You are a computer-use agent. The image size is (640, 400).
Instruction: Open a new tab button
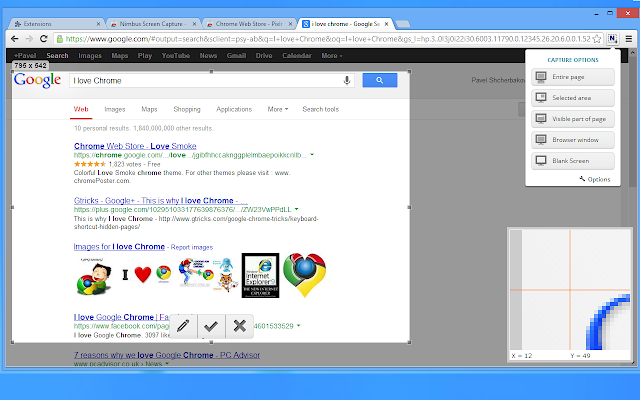403,24
